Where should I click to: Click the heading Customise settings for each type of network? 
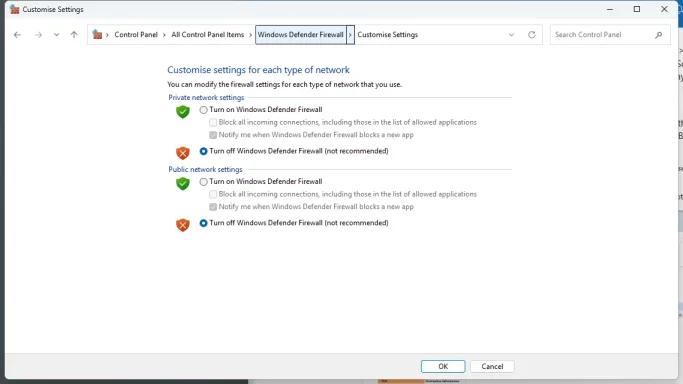(x=258, y=70)
